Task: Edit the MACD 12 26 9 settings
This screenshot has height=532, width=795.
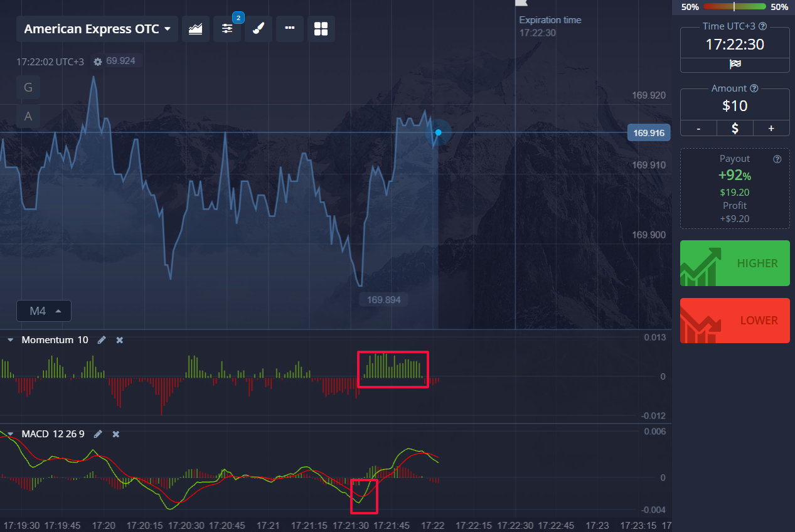Action: pos(98,434)
